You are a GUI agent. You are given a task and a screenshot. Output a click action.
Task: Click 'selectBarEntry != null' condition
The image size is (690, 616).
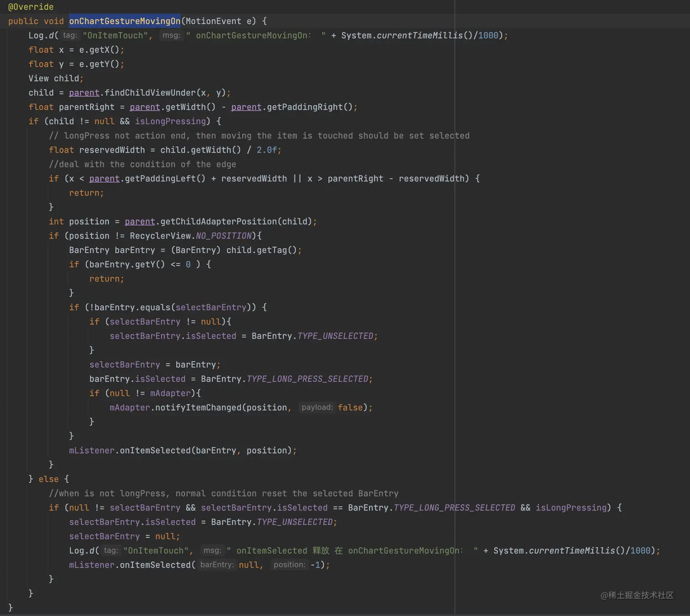pyautogui.click(x=165, y=322)
